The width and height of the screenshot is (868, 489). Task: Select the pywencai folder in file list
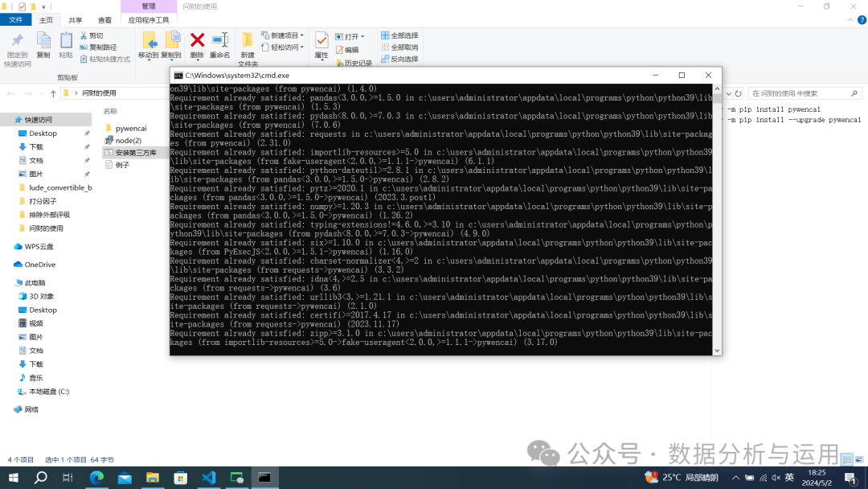pos(131,129)
